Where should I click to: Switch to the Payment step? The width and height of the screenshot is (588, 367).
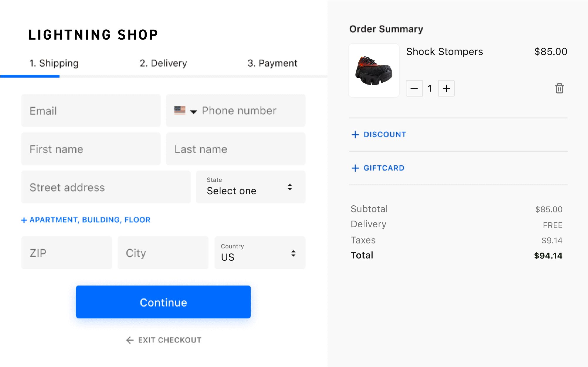(x=273, y=63)
